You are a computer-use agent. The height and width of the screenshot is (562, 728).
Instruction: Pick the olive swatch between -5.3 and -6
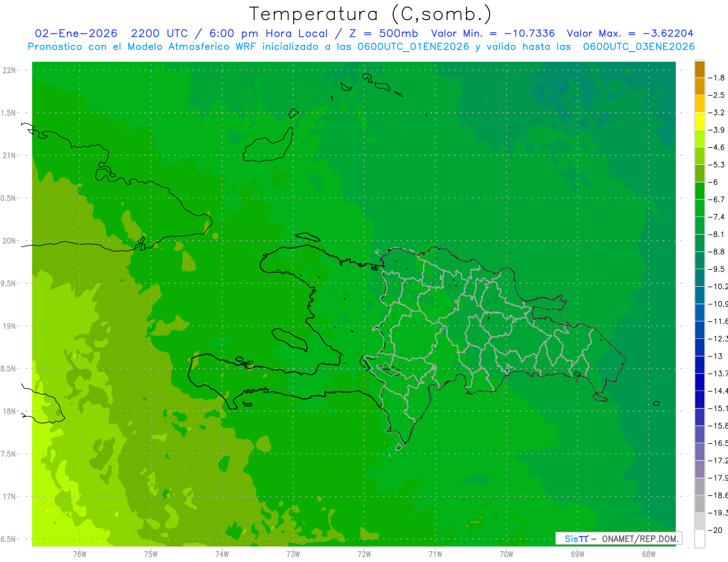point(699,173)
